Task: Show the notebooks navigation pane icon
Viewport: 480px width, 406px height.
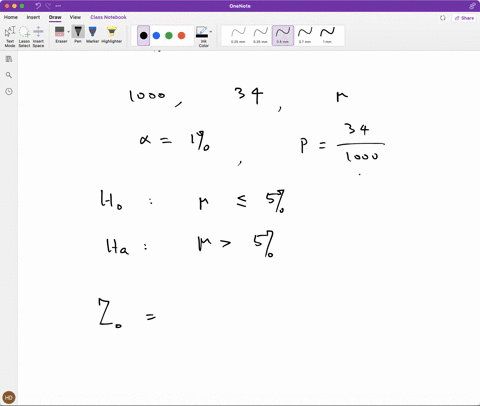Action: point(9,59)
